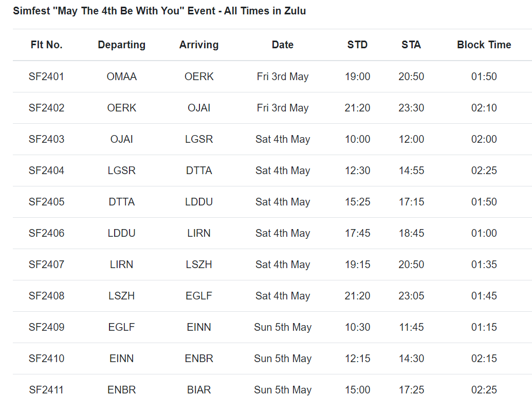This screenshot has width=532, height=415.
Task: Click the STD column header
Action: point(357,45)
